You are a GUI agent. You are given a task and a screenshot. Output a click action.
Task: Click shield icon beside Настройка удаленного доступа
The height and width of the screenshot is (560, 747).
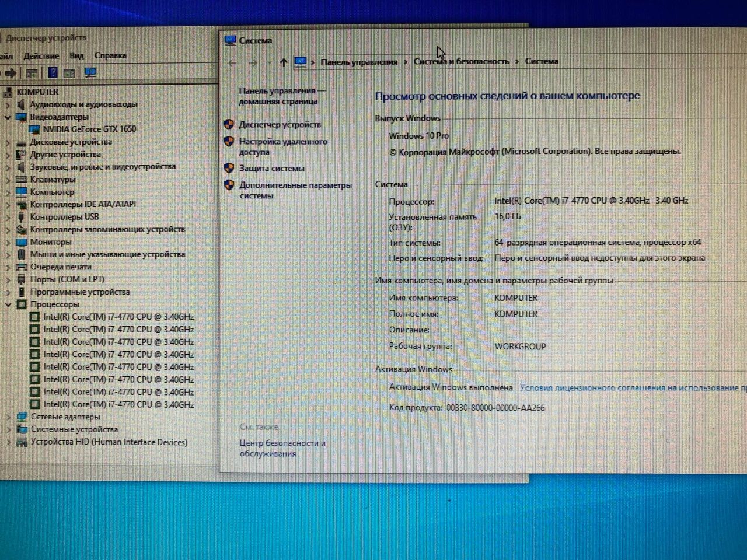(229, 141)
